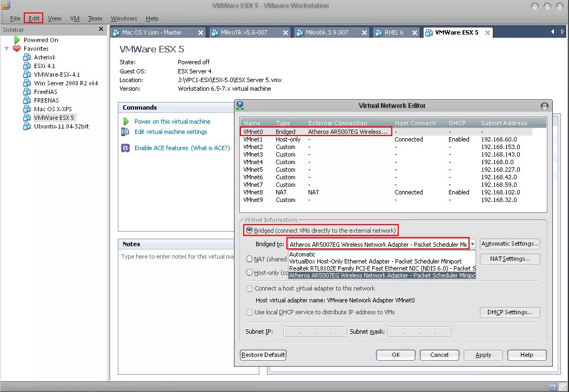This screenshot has width=569, height=392.
Task: Choose VirtualBox Host-Only Ethernet Adapter option
Action: click(x=381, y=261)
